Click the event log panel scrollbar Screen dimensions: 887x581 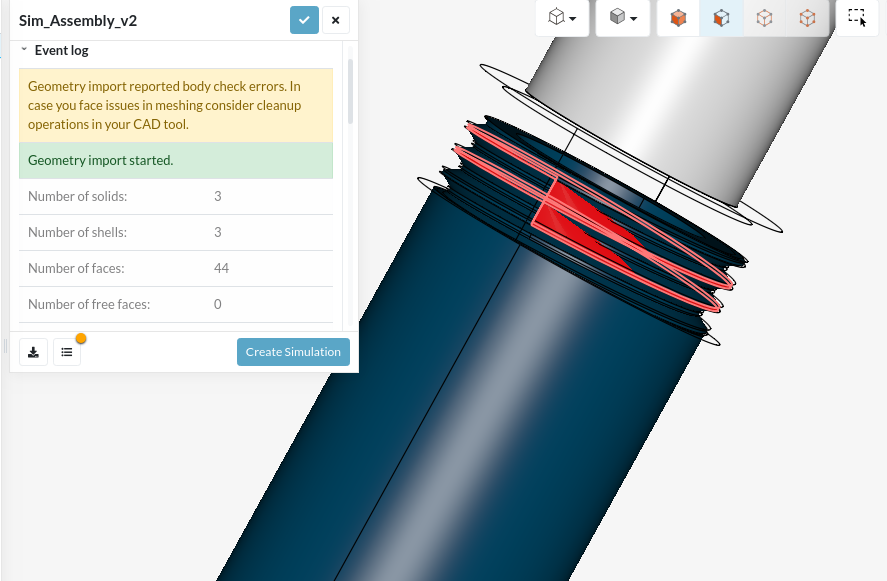tap(351, 92)
